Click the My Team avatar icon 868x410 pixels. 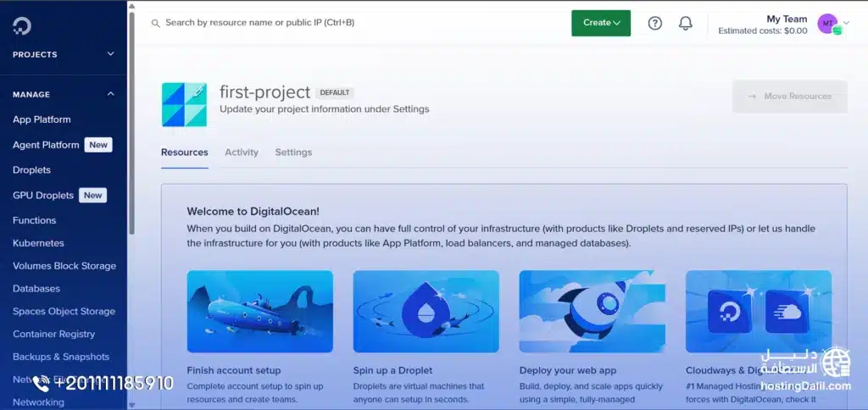827,24
